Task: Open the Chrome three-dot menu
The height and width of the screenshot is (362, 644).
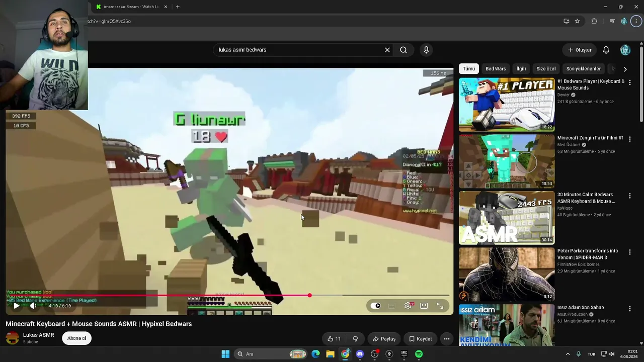Action: tap(636, 21)
